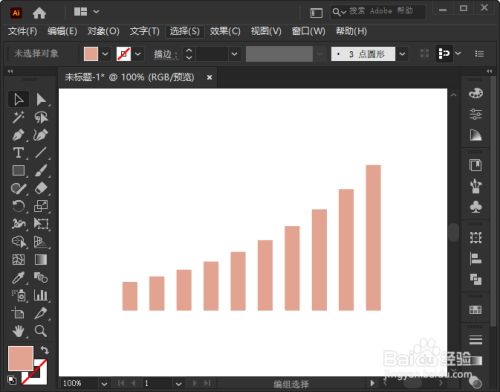Select the Curvature tool
Viewport: 500px width, 392px height.
click(x=41, y=135)
